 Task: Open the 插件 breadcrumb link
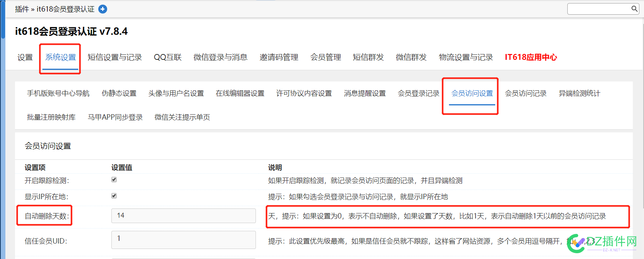click(x=22, y=9)
